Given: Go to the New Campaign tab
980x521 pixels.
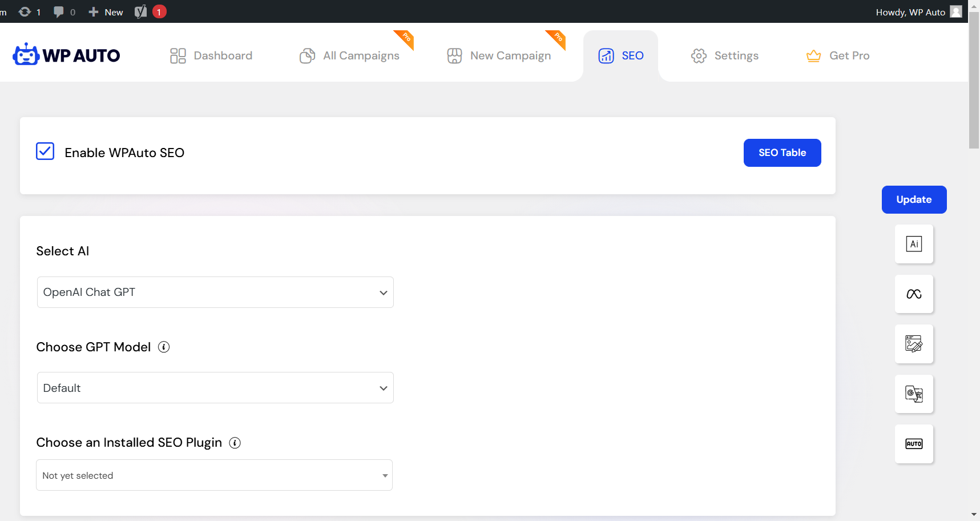Looking at the screenshot, I should tap(499, 55).
